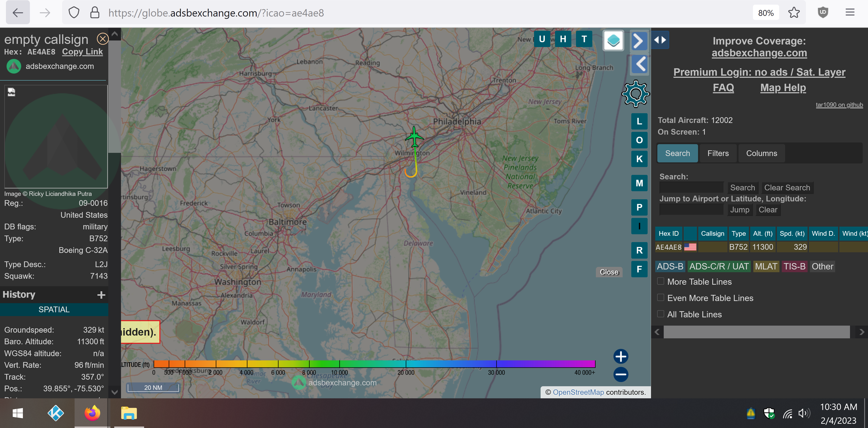The image size is (868, 428).
Task: Click the Clear Search button
Action: (787, 188)
